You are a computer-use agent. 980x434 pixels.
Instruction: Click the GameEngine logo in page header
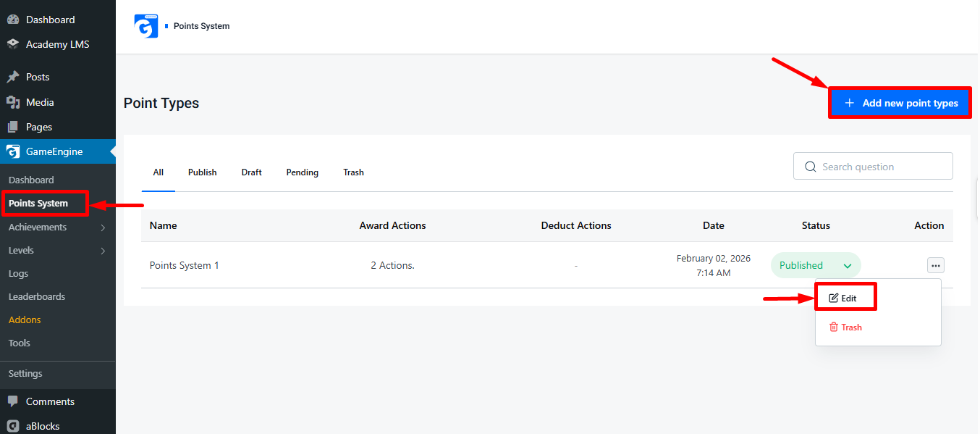(x=146, y=26)
